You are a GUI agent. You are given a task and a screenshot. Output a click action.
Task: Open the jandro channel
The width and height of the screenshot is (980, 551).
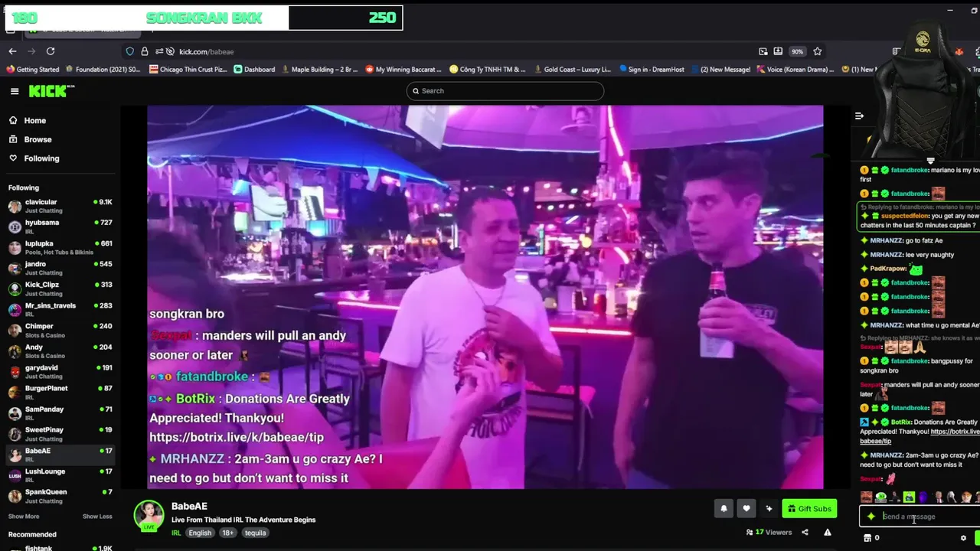(60, 267)
